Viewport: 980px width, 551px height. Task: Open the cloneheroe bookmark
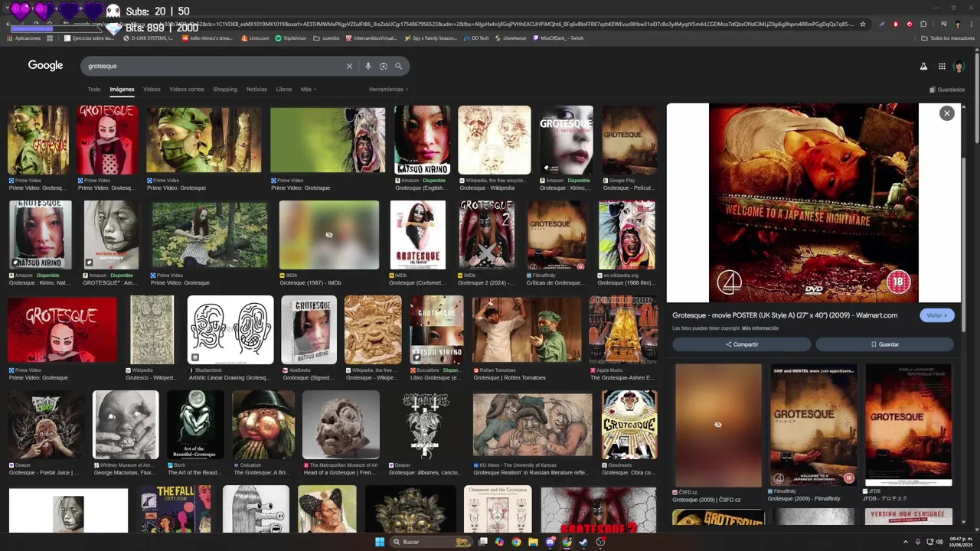click(x=510, y=37)
